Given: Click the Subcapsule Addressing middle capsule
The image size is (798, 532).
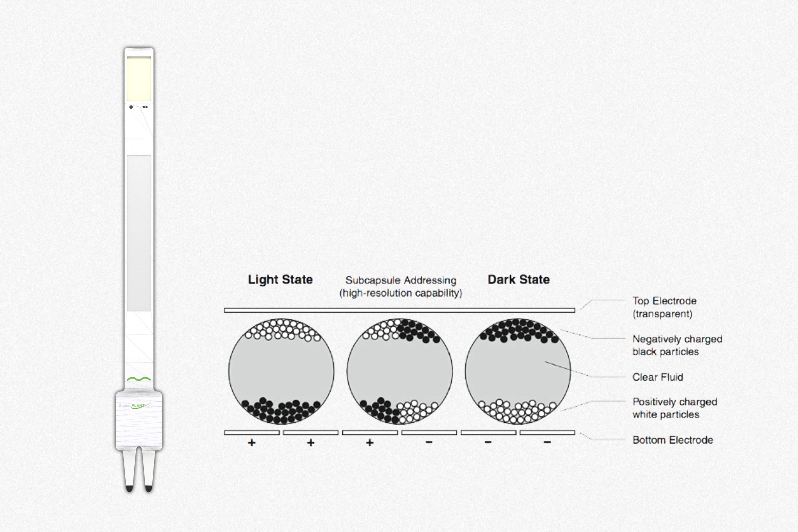Looking at the screenshot, I should (399, 371).
